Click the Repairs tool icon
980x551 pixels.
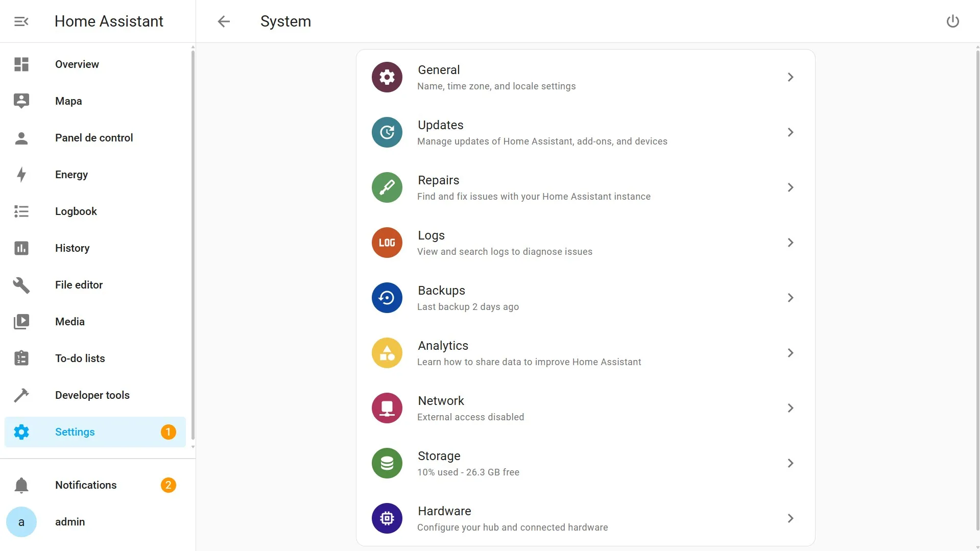pos(387,187)
